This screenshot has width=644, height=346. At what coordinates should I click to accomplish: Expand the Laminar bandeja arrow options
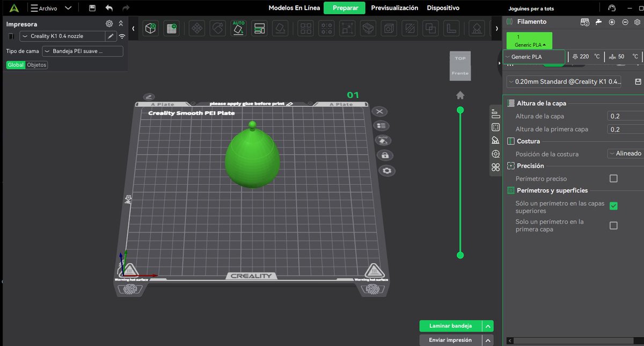[488, 326]
